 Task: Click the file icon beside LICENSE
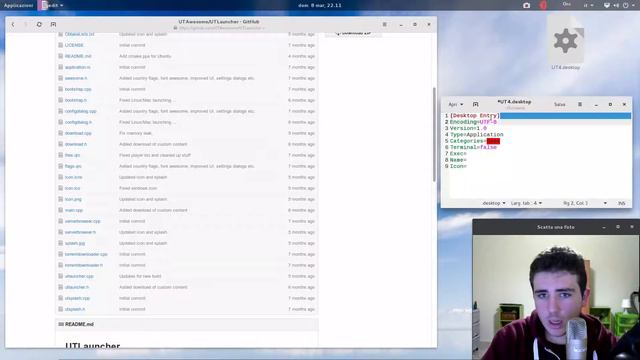[60, 45]
